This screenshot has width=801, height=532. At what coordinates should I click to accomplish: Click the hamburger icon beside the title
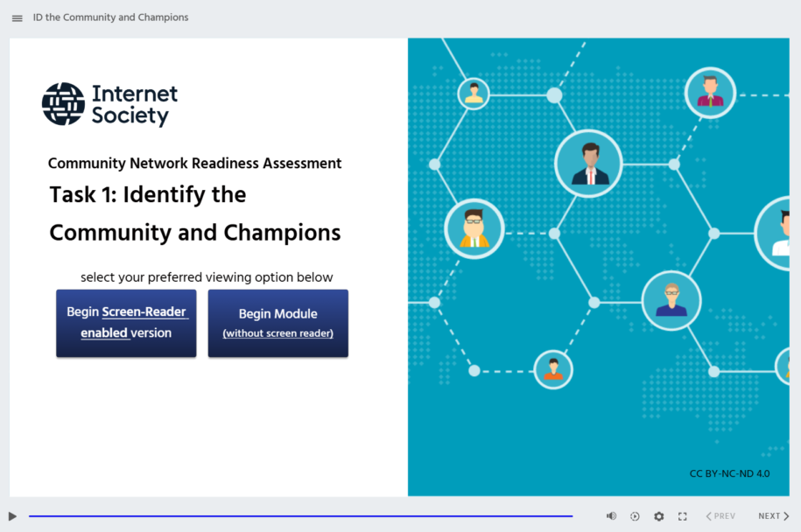[17, 17]
